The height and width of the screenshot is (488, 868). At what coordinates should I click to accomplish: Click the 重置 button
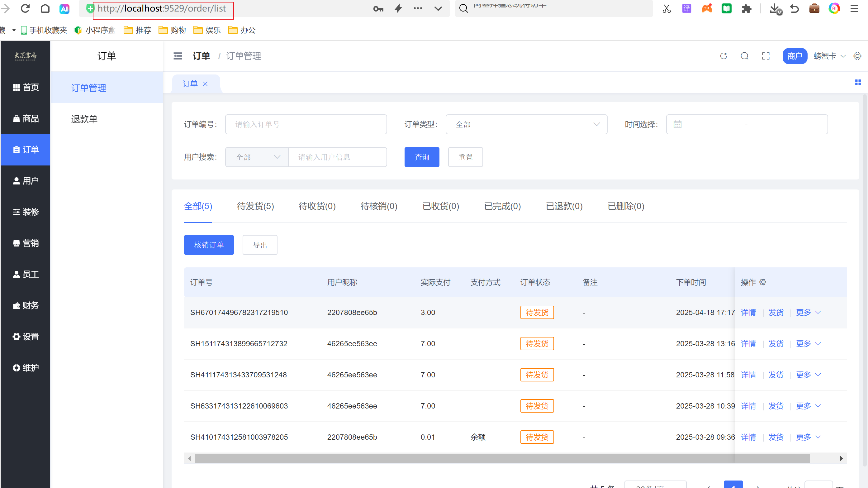click(x=465, y=157)
